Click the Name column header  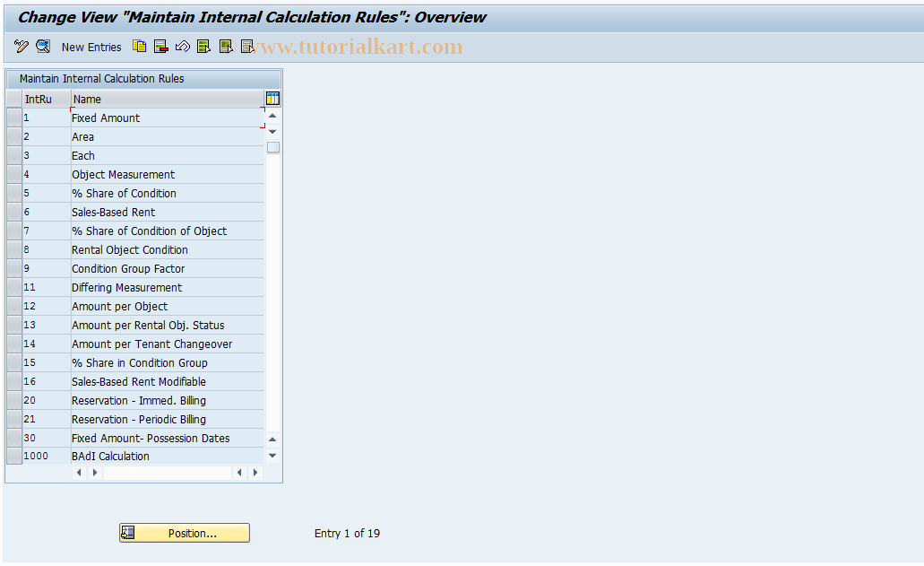[x=168, y=99]
